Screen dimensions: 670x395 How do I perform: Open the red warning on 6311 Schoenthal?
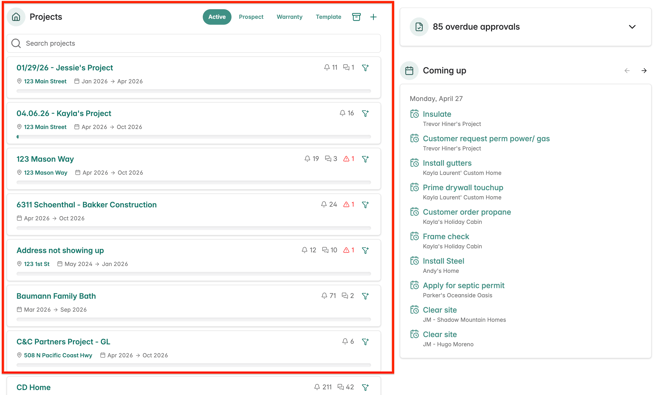click(x=349, y=205)
